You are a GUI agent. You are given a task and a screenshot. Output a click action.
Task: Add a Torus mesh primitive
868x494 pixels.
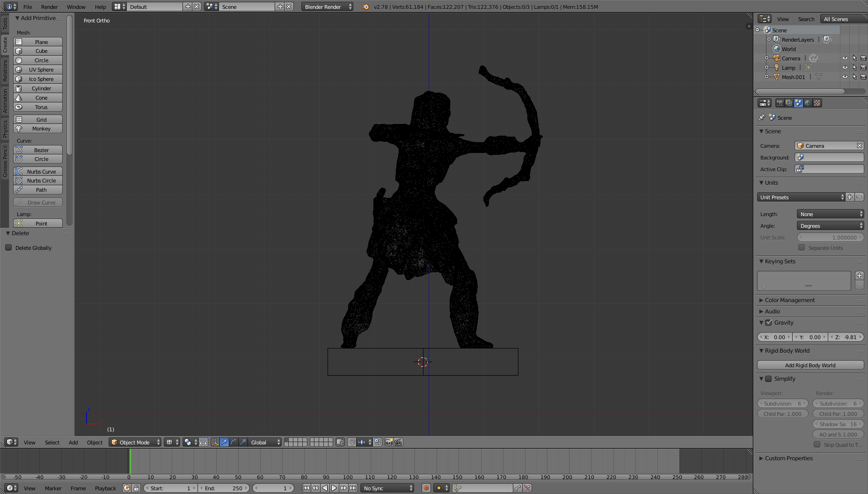click(x=38, y=107)
